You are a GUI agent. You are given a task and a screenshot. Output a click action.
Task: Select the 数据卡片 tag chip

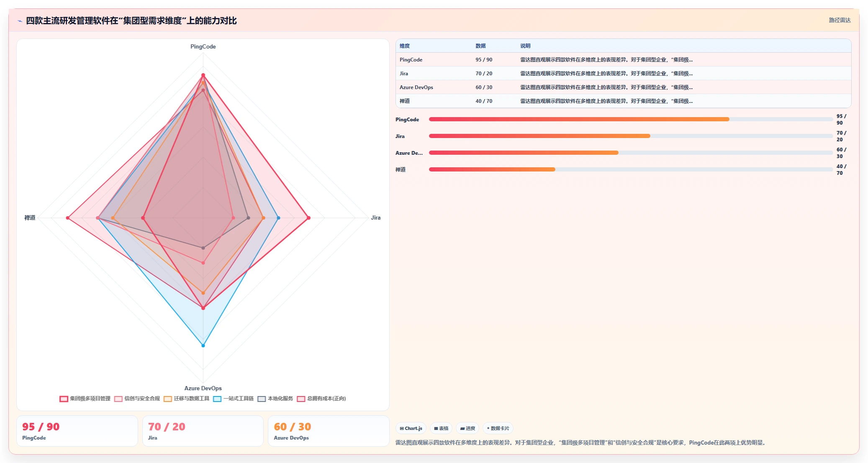(x=498, y=428)
